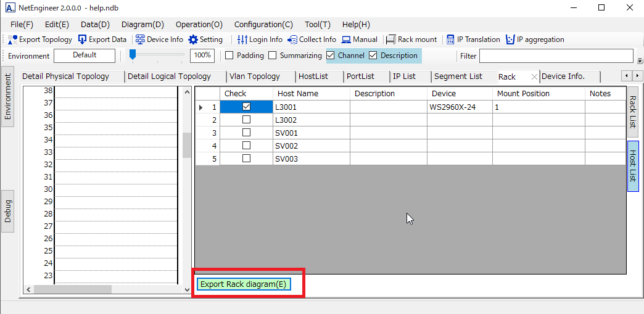Switch to the Vlan Topology tab
The image size is (644, 314).
[254, 76]
